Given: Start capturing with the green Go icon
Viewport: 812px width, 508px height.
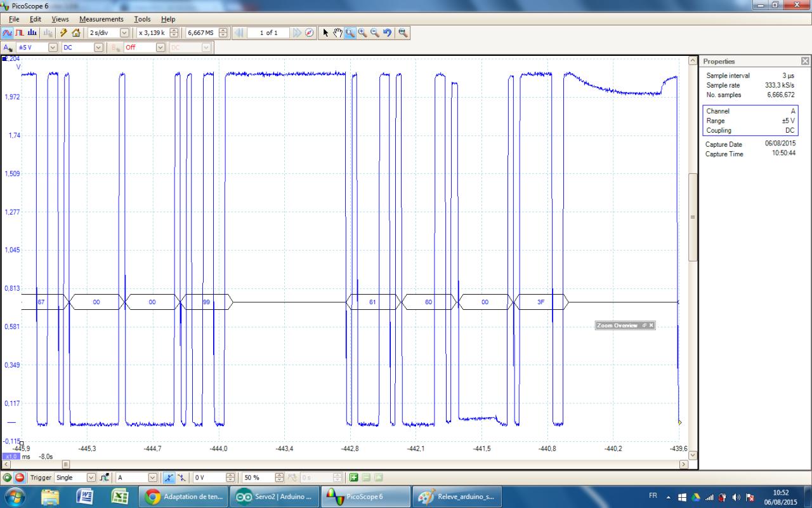Looking at the screenshot, I should tap(8, 478).
